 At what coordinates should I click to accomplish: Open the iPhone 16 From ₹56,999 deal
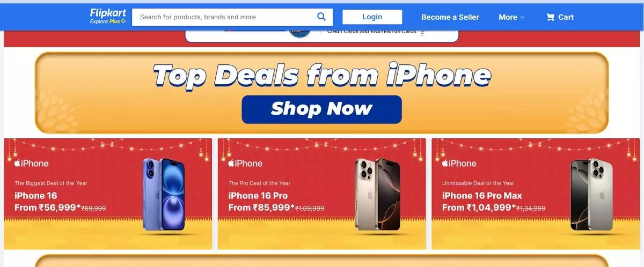coord(108,194)
